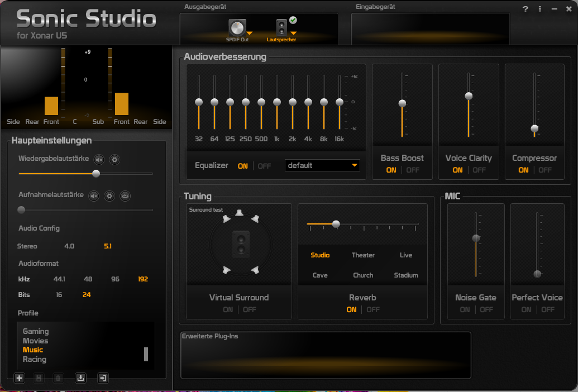This screenshot has height=392, width=578.
Task: Delete the profile with trash icon
Action: tap(58, 378)
